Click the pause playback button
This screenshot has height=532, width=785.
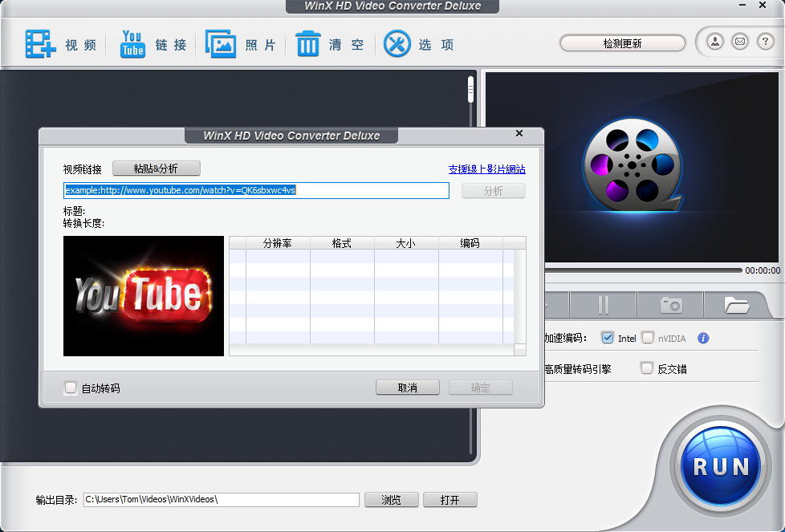(x=604, y=305)
